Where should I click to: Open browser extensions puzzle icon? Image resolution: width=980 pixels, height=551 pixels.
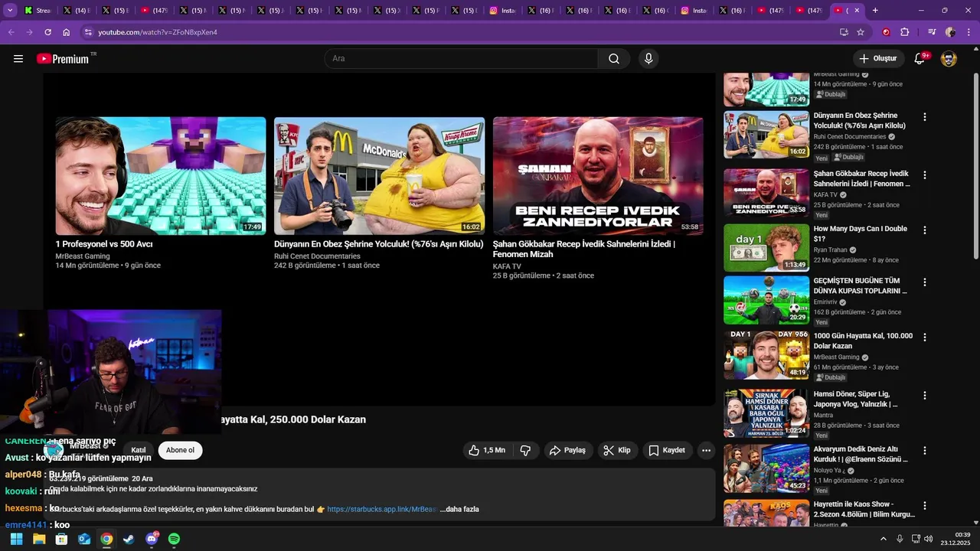pyautogui.click(x=905, y=32)
